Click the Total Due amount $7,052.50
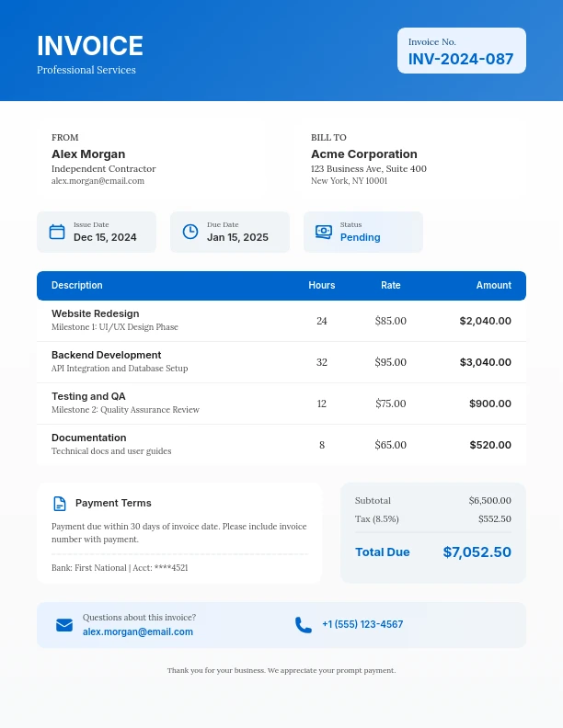Image resolution: width=563 pixels, height=728 pixels. tap(477, 552)
